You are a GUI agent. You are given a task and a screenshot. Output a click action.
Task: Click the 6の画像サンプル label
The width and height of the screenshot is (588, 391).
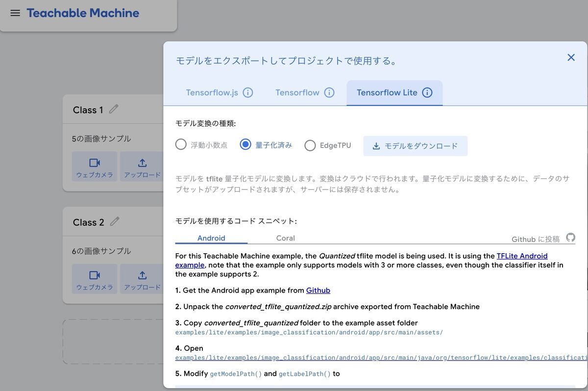point(101,251)
